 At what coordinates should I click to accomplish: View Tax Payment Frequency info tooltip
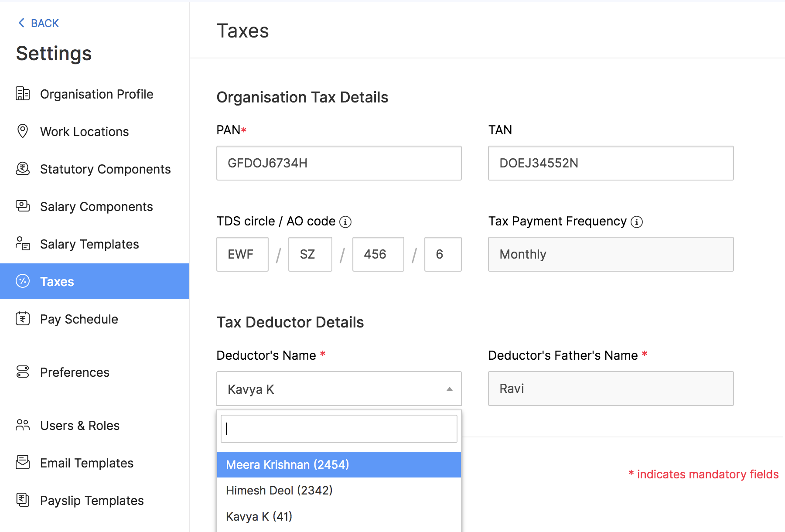tap(637, 222)
